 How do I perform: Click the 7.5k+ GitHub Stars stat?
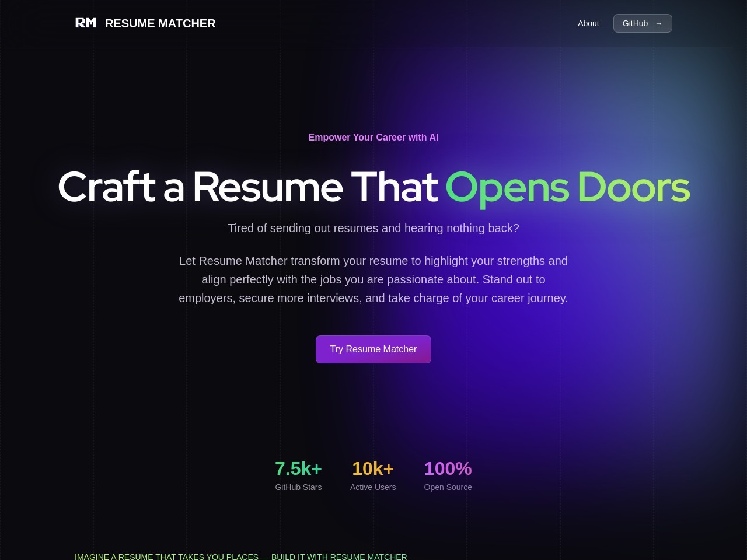point(298,468)
